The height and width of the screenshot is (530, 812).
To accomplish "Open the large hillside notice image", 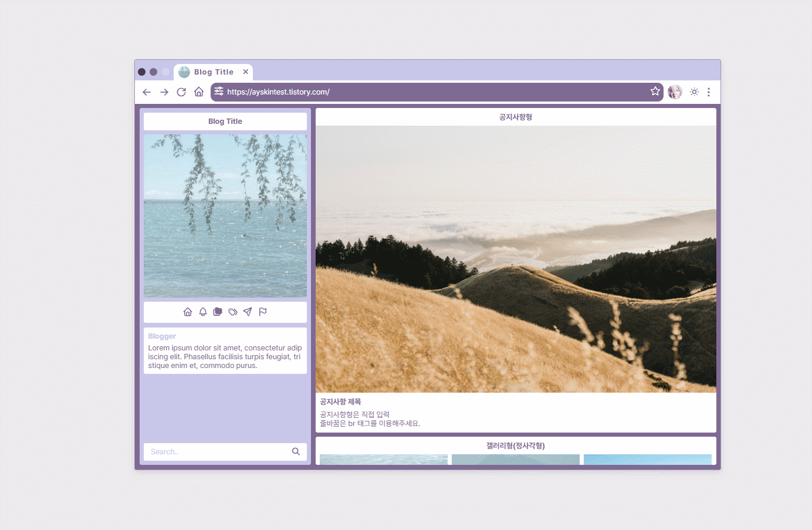I will click(x=516, y=259).
